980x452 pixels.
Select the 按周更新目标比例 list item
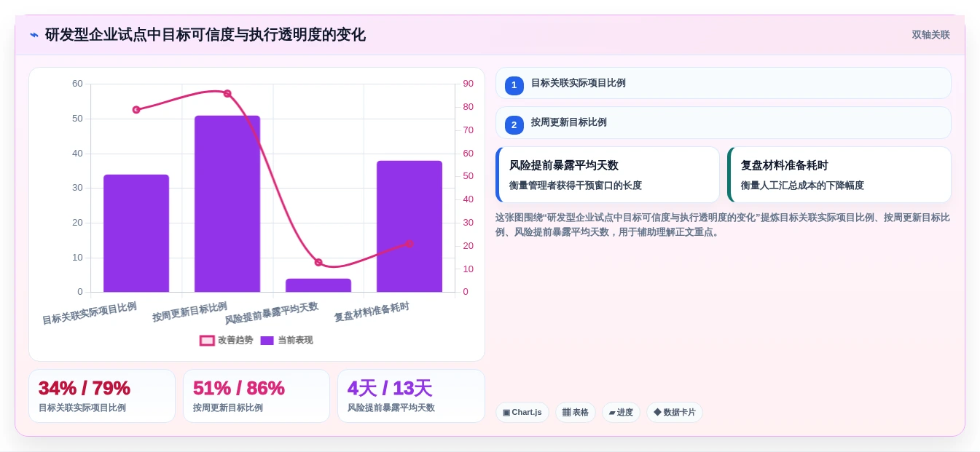(723, 122)
